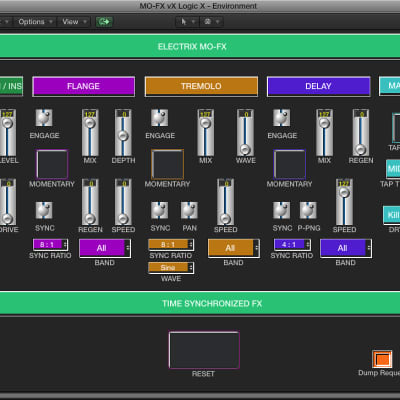The width and height of the screenshot is (400, 400).
Task: Open the Tremolo BAND All dropdown
Action: [x=234, y=248]
